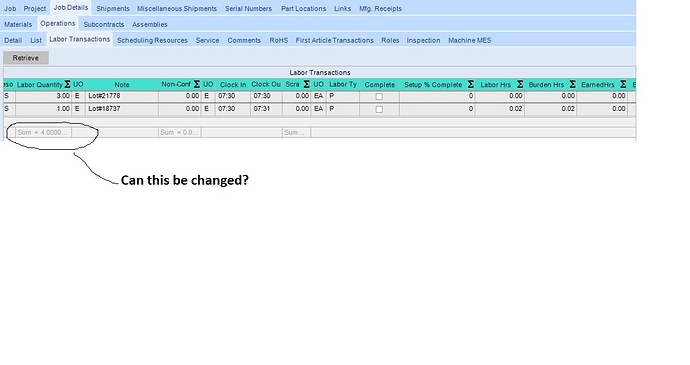Click the Non-Conf sigma summary icon
The height and width of the screenshot is (365, 690).
[x=197, y=84]
